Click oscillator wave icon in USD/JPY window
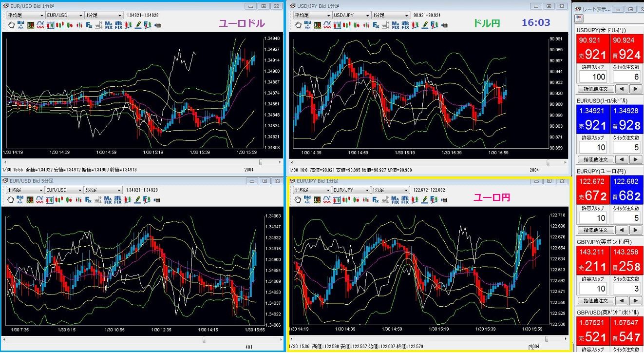The image size is (644, 353). click(x=327, y=25)
